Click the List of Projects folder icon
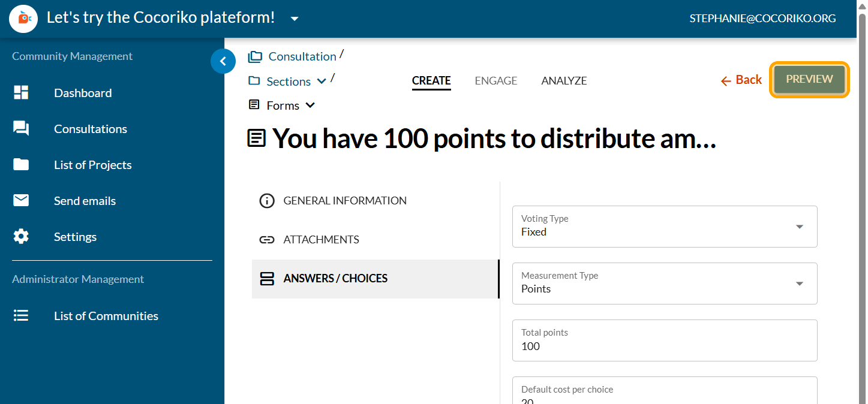The image size is (868, 404). click(x=21, y=165)
